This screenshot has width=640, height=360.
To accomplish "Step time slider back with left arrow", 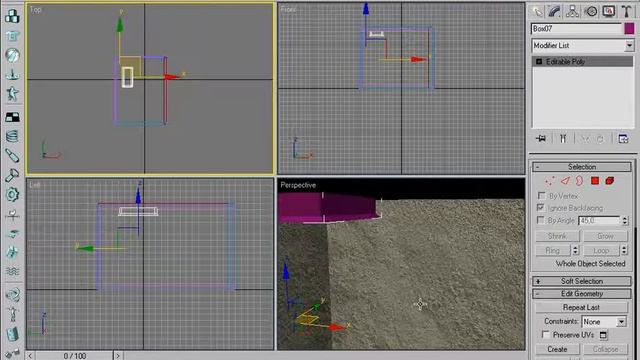I will click(x=31, y=356).
